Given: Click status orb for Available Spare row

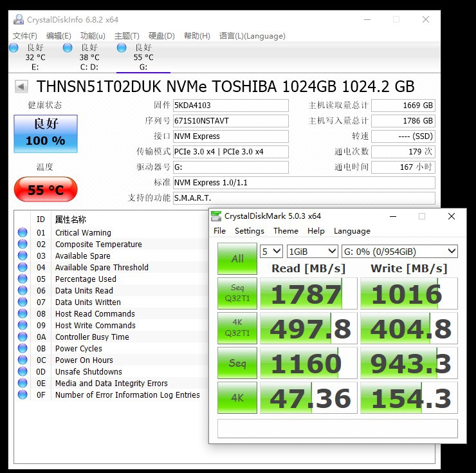Looking at the screenshot, I should tap(23, 255).
